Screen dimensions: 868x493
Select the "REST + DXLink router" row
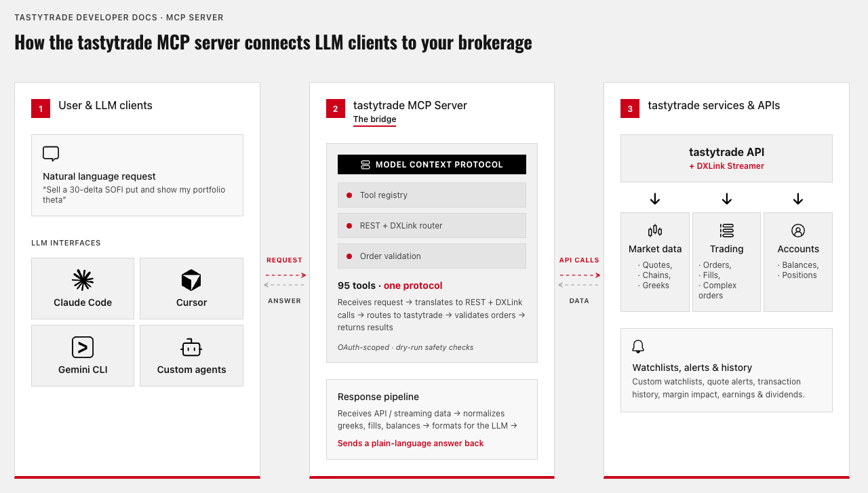coord(431,226)
